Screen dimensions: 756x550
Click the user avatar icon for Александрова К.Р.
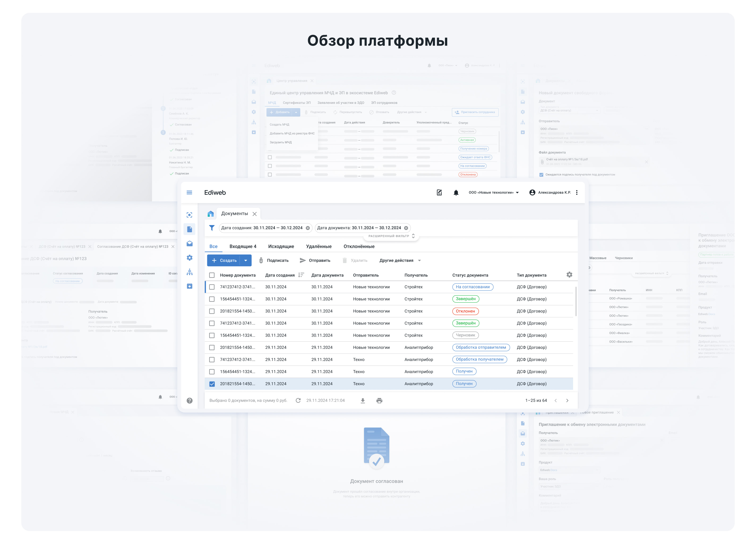coord(532,193)
